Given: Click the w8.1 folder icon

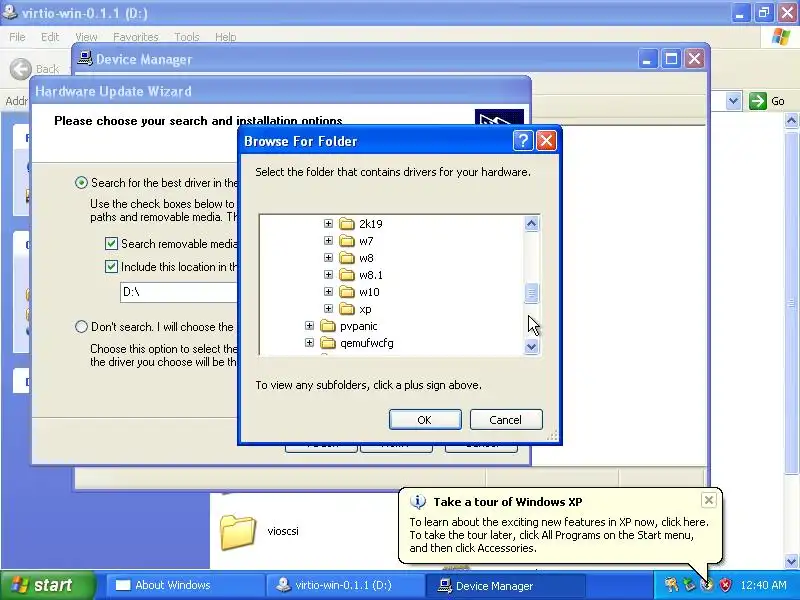Looking at the screenshot, I should coord(347,275).
